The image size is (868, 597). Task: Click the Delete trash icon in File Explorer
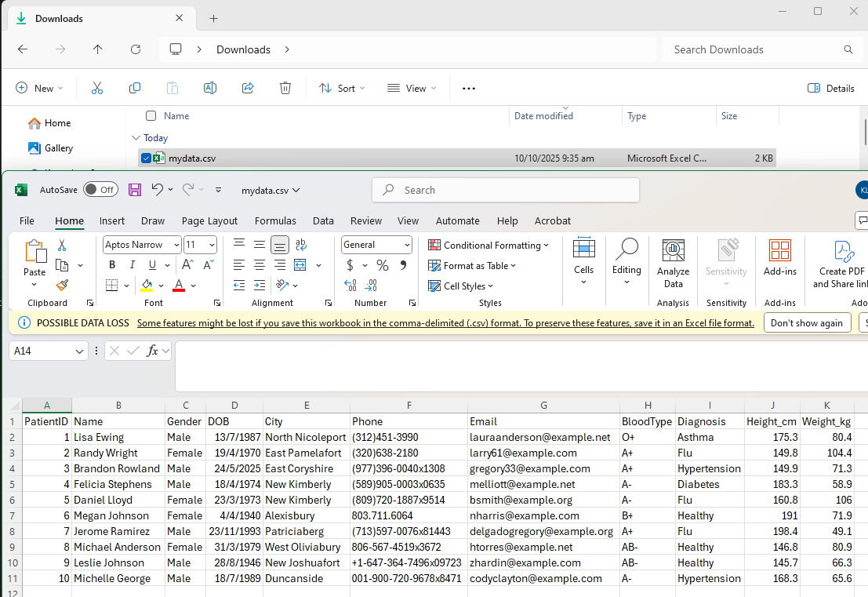285,88
